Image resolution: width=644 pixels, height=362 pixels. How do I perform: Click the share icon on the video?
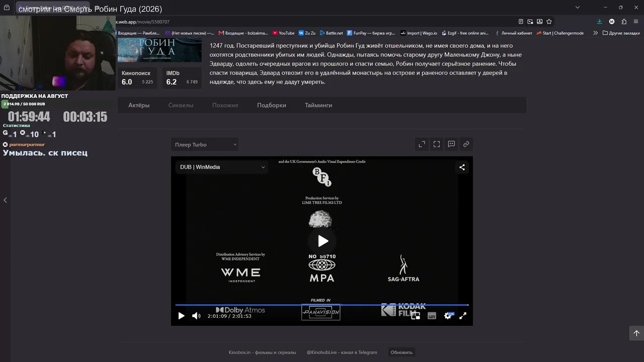tap(462, 167)
